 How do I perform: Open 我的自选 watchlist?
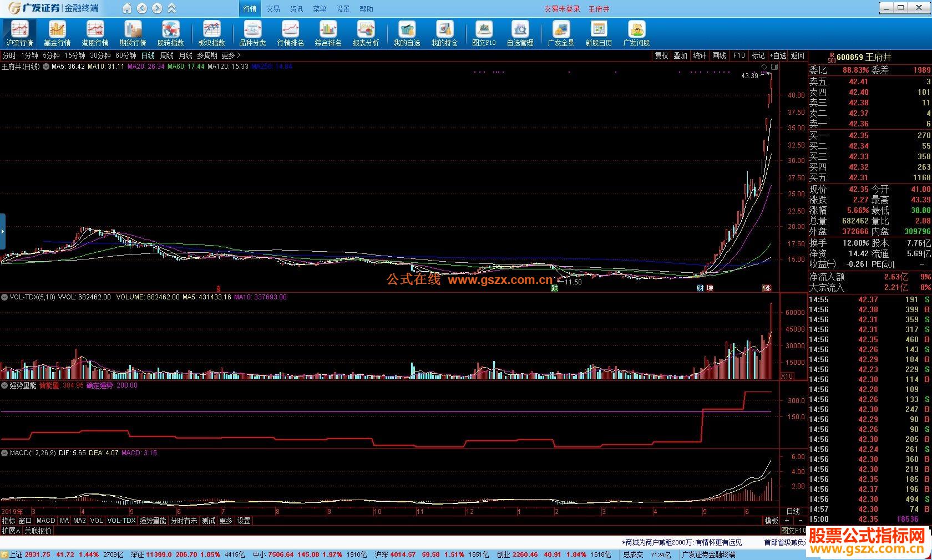(x=407, y=33)
